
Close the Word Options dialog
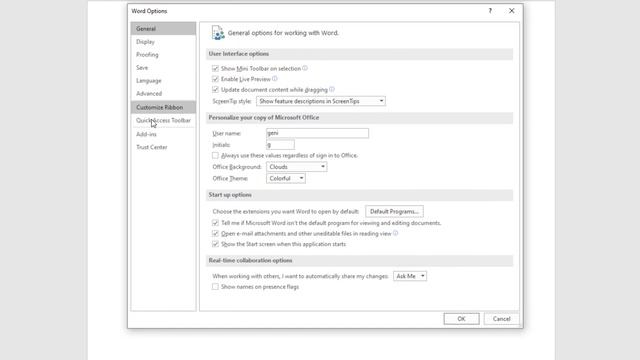[511, 11]
